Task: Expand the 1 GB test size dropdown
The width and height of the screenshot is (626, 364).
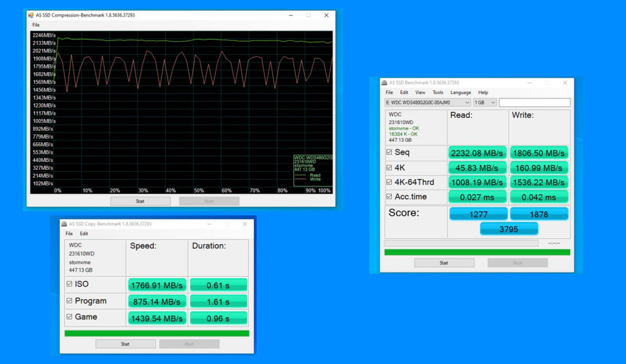Action: click(x=485, y=103)
